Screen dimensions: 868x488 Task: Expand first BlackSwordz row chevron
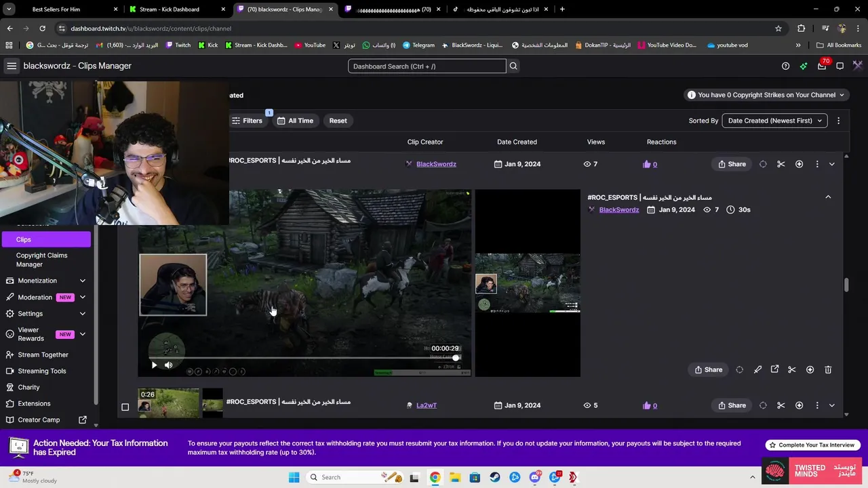pos(831,164)
